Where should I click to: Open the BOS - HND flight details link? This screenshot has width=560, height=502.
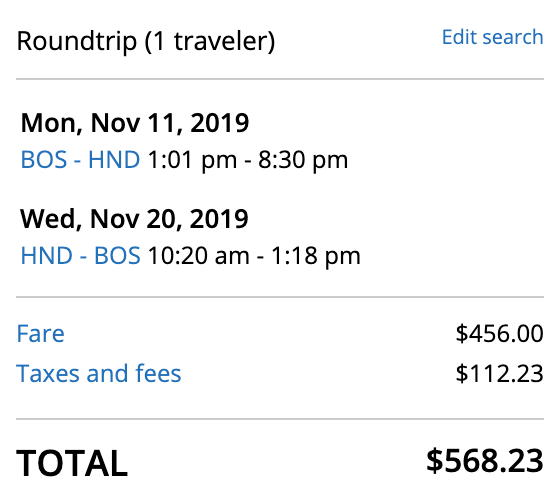click(80, 159)
